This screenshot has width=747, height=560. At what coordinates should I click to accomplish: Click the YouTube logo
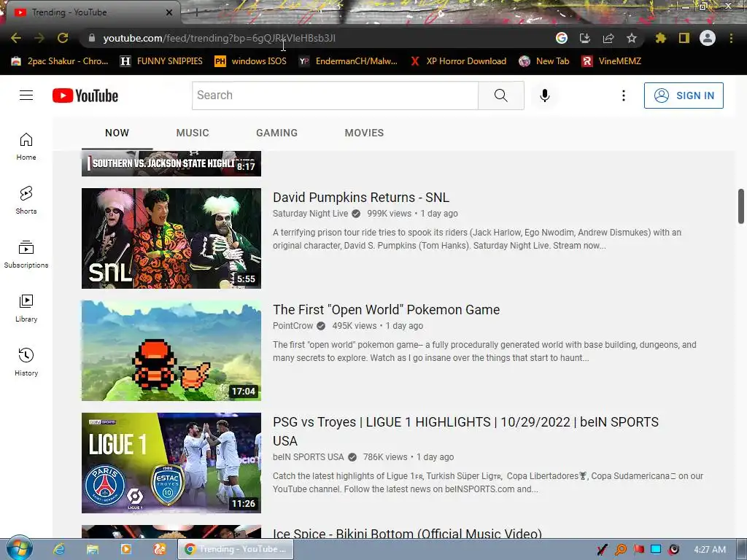(85, 96)
